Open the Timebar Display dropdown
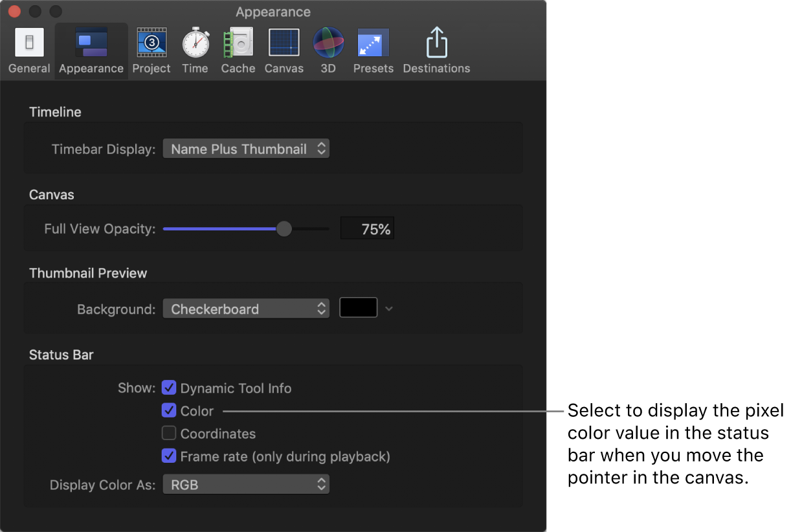Image resolution: width=791 pixels, height=532 pixels. [x=246, y=148]
